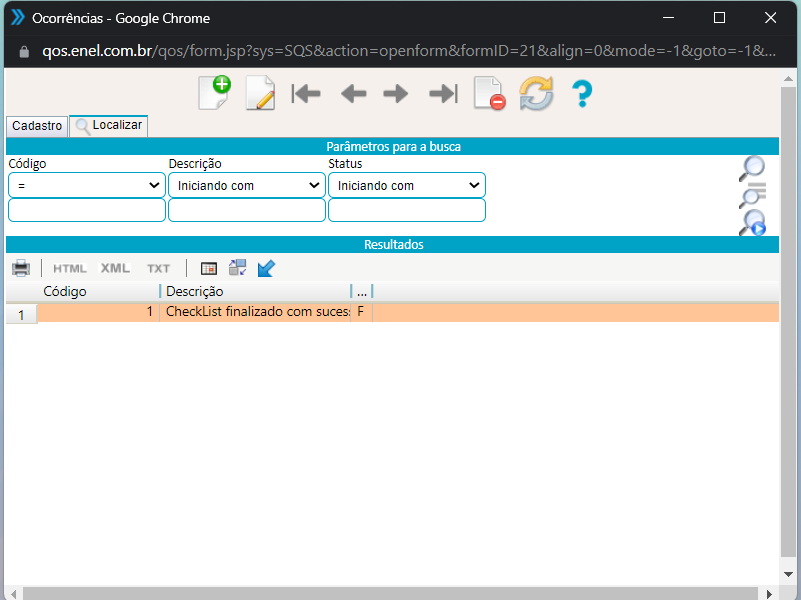Switch to the Cadastro tab
Screen dimensions: 801x600
(37, 126)
